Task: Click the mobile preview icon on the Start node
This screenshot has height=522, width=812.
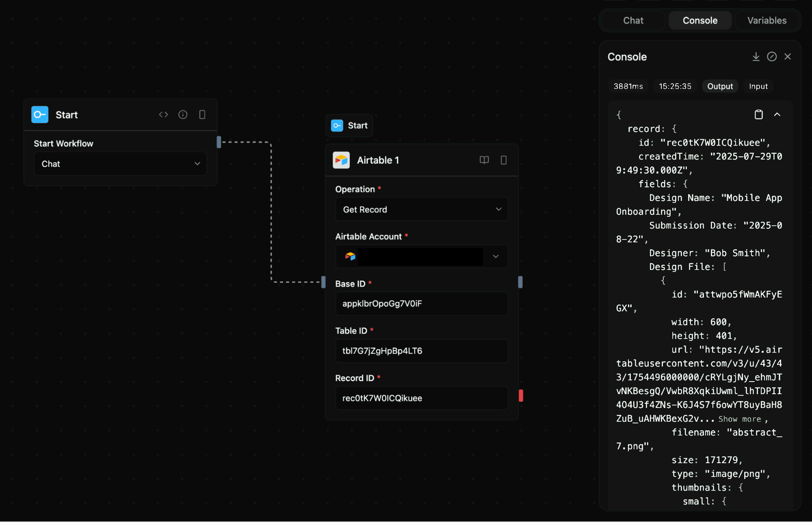Action: click(x=202, y=114)
